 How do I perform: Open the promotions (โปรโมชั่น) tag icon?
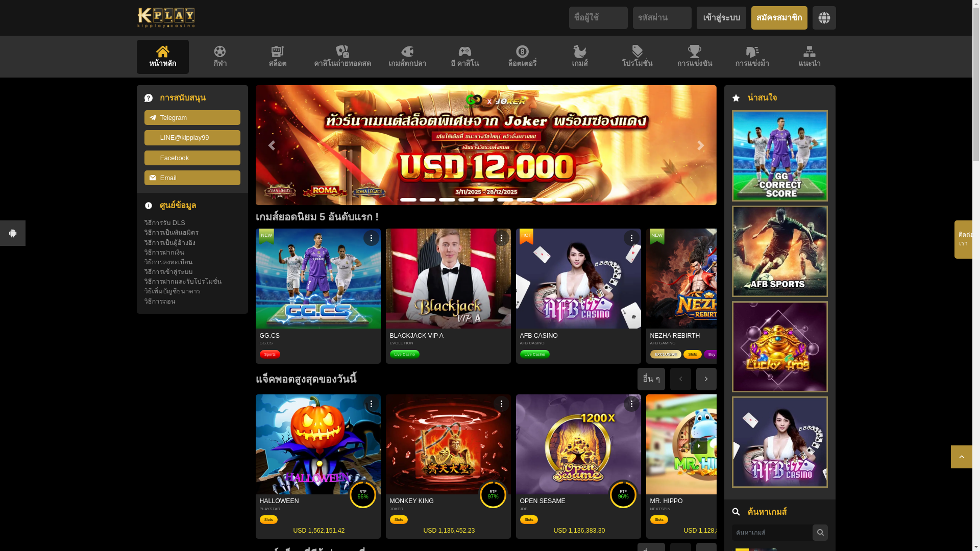pyautogui.click(x=637, y=52)
